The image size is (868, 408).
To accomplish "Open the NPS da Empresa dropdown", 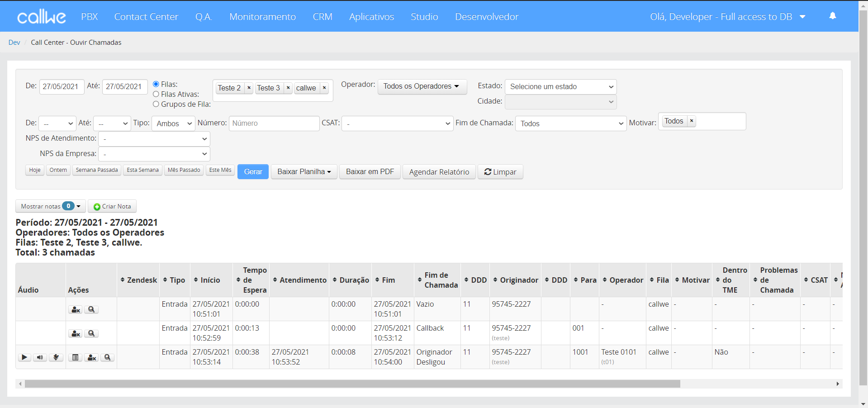I will (154, 154).
